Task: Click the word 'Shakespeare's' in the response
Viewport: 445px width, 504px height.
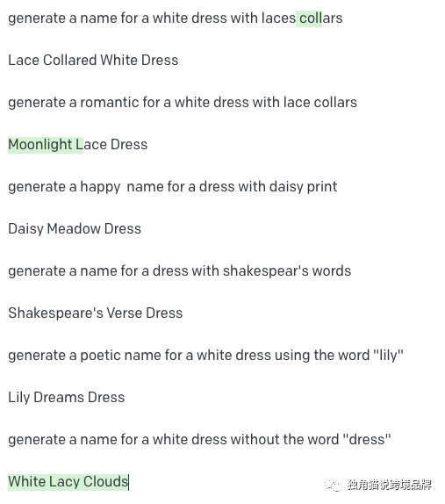Action: (55, 313)
